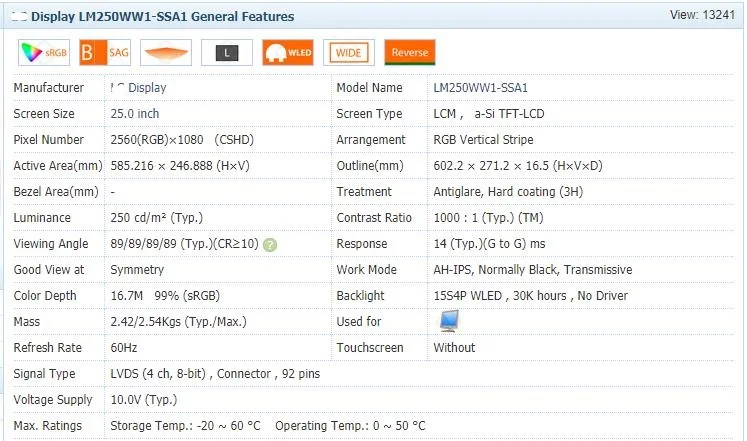Click the orange B SAG badge
The width and height of the screenshot is (747, 441).
click(105, 53)
